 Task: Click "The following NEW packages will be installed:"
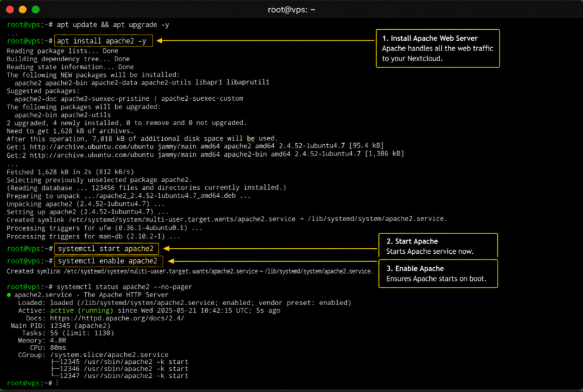pyautogui.click(x=93, y=75)
